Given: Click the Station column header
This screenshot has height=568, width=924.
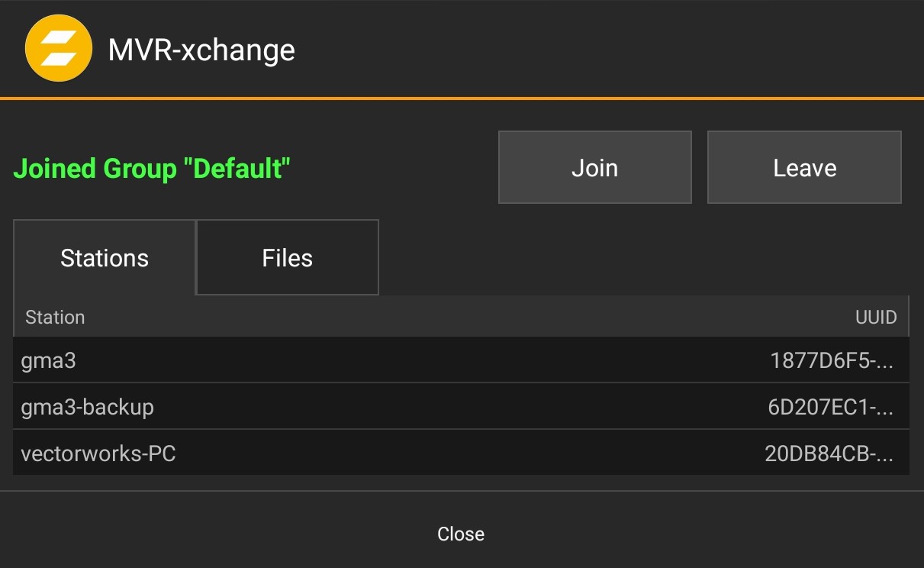Looking at the screenshot, I should tap(55, 317).
